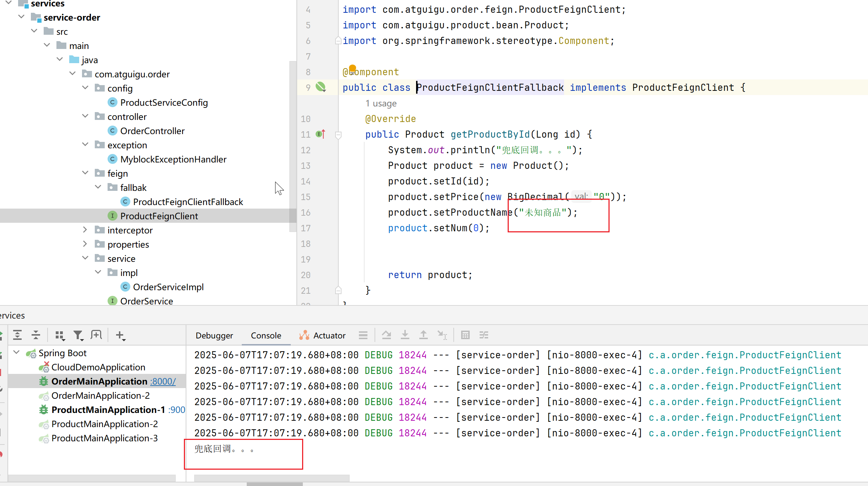Select ProductFeignClientFallback in the project tree
This screenshot has width=868, height=486.
tap(188, 202)
